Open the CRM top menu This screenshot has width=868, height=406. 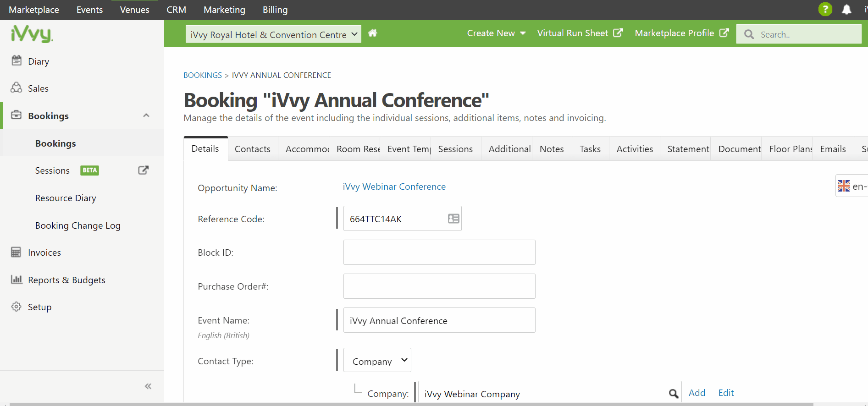pyautogui.click(x=176, y=10)
